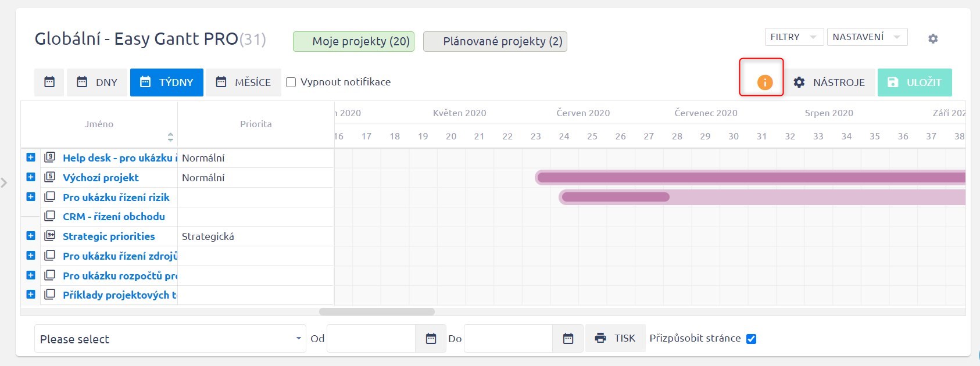Open the CRM - řízení obchodu link

pyautogui.click(x=114, y=217)
